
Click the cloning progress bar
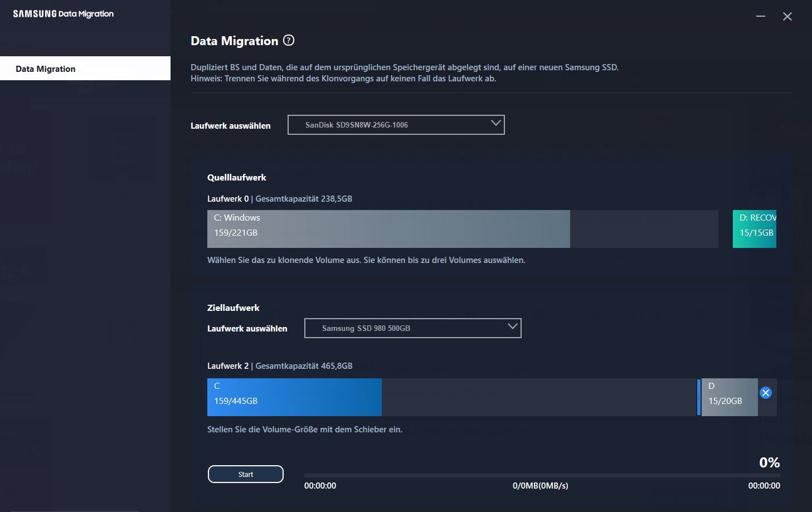[x=542, y=475]
